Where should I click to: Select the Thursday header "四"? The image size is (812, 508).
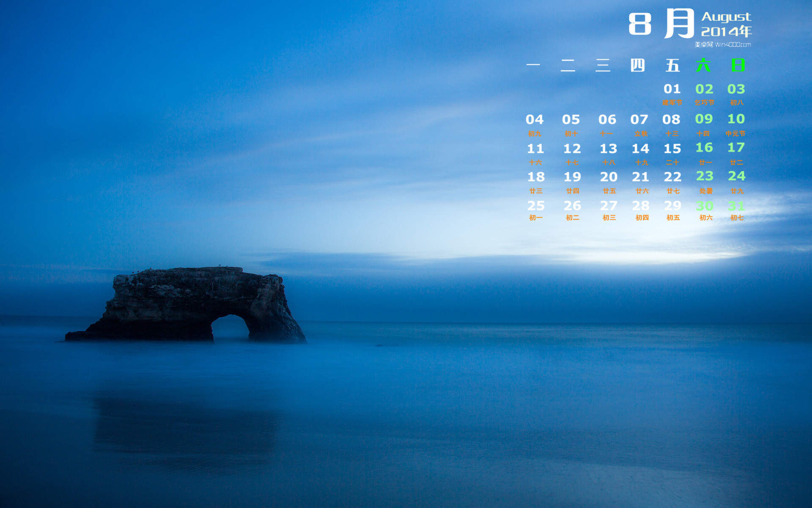pos(637,65)
